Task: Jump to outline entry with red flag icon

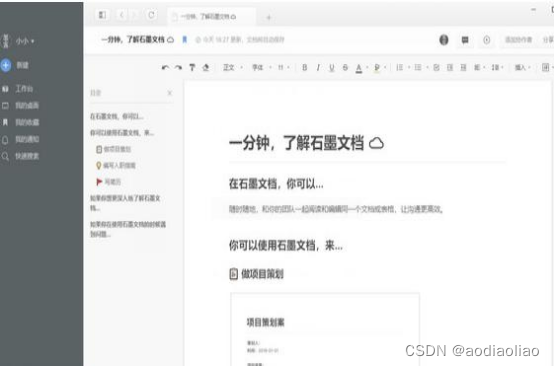Action: point(109,182)
